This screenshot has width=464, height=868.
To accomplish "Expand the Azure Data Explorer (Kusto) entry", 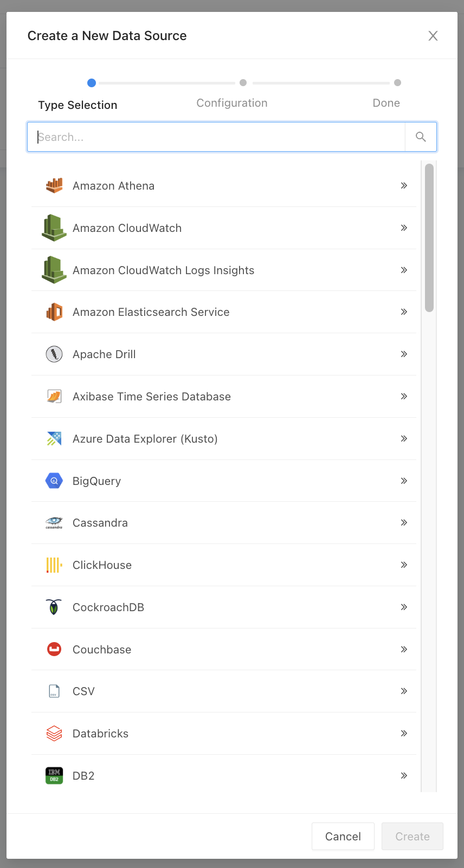I will pos(404,438).
